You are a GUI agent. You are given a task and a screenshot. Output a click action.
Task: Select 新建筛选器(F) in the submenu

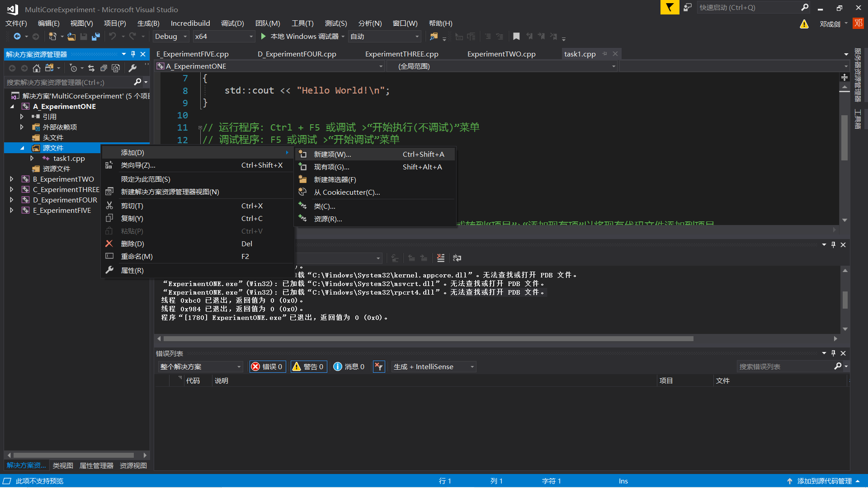point(375,180)
